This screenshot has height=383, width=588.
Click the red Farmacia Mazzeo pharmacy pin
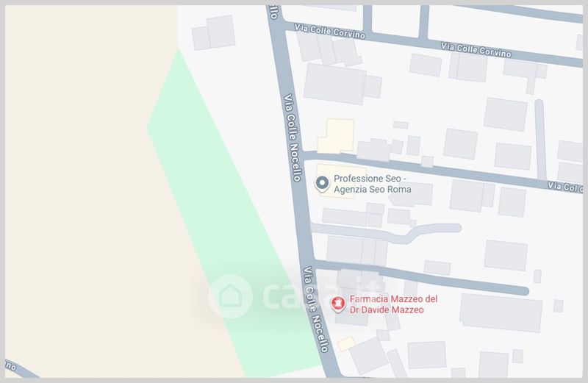coord(338,304)
